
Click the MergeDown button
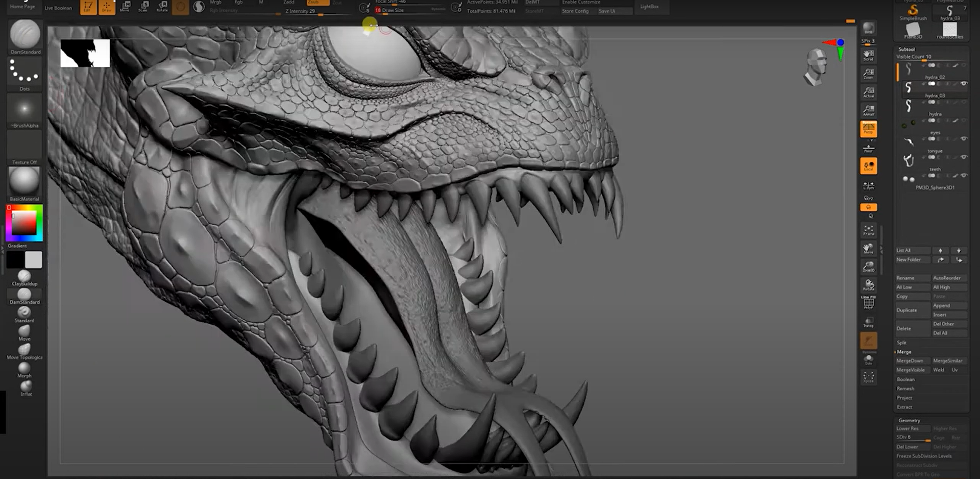pyautogui.click(x=910, y=361)
